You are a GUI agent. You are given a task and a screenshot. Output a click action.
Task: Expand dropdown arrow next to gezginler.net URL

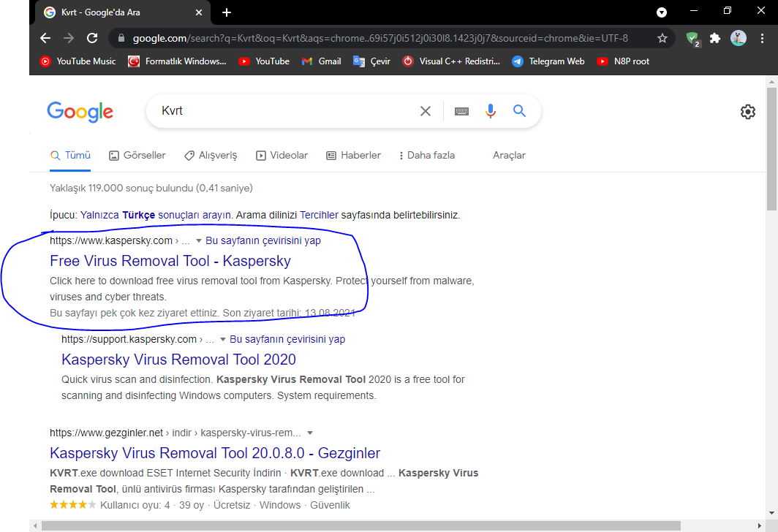click(310, 433)
